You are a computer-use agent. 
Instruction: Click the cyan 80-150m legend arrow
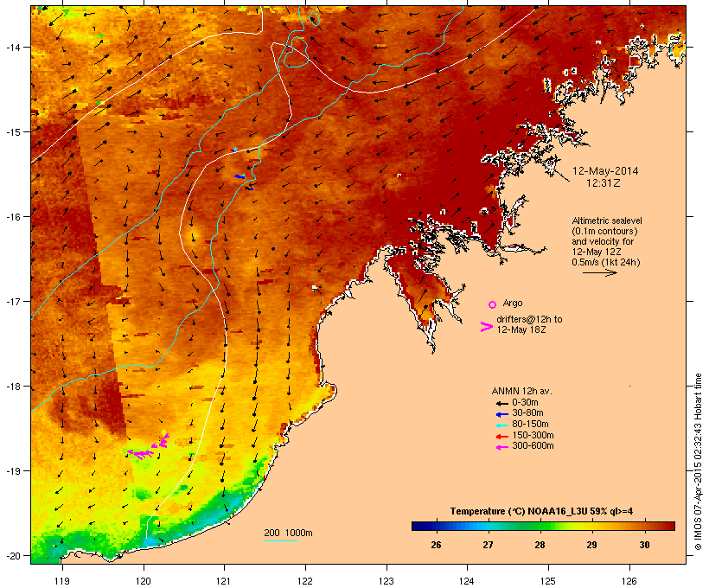click(x=501, y=425)
